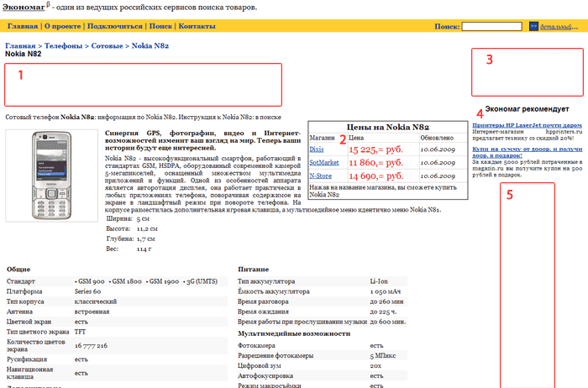Click the Общие specifications heading

point(18,269)
